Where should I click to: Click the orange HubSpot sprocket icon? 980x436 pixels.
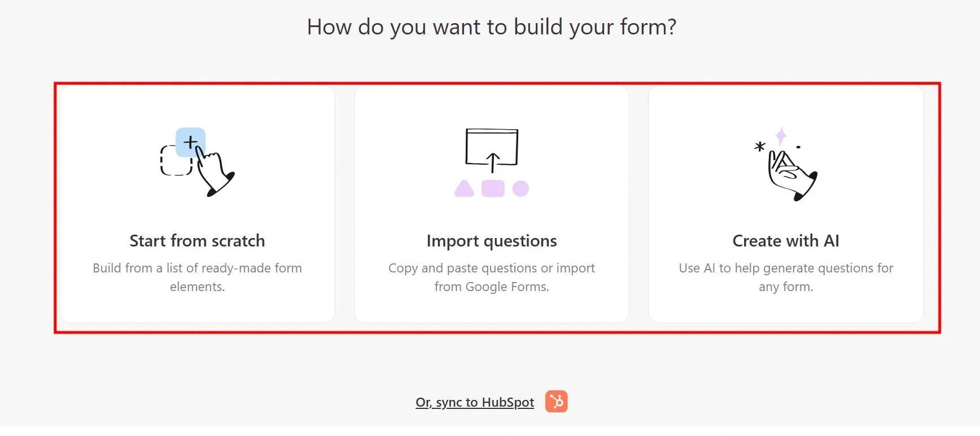tap(556, 402)
